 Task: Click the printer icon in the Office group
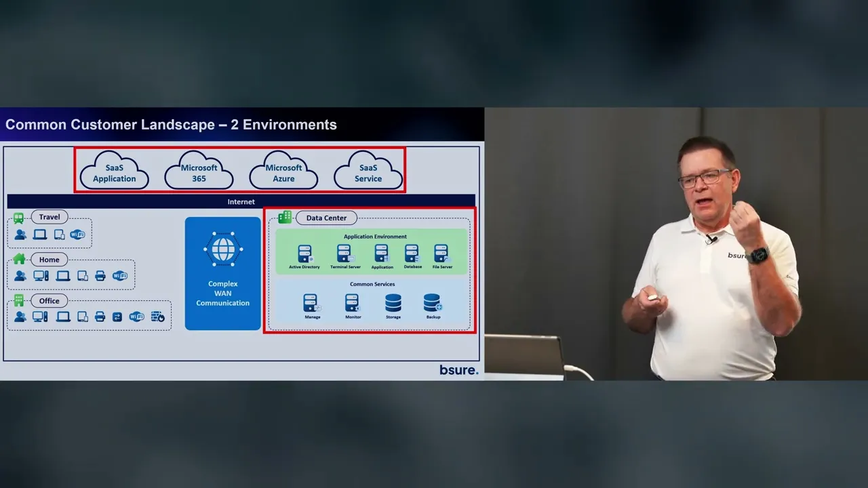point(100,317)
